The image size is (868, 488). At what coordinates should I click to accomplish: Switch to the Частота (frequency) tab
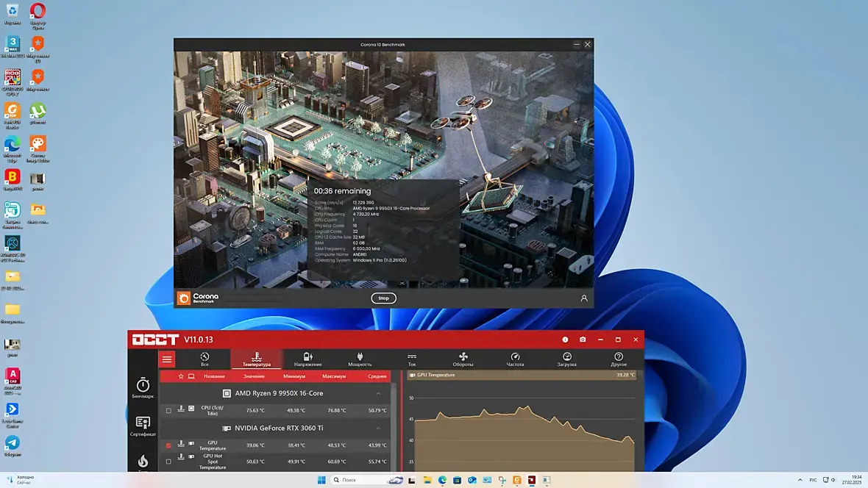point(515,359)
